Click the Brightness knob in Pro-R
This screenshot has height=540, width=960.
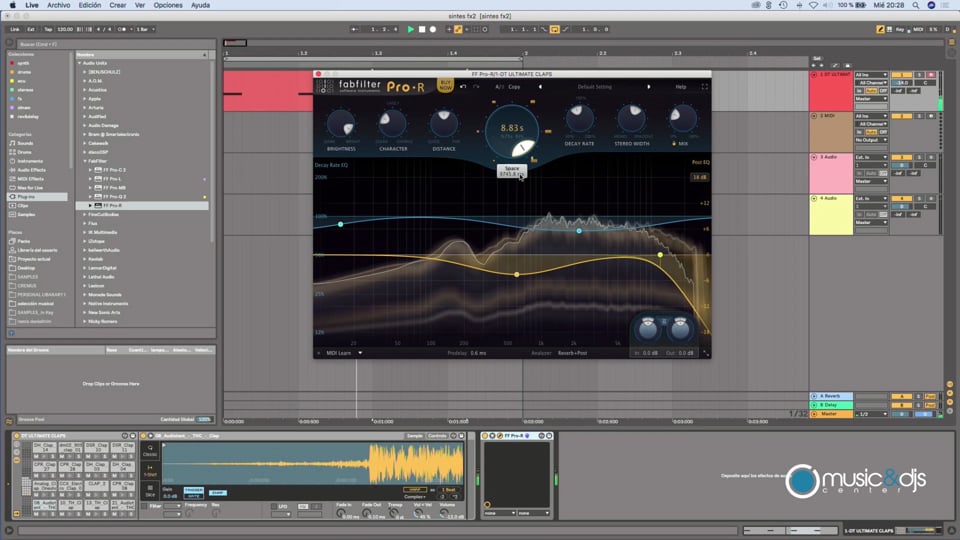[x=341, y=124]
